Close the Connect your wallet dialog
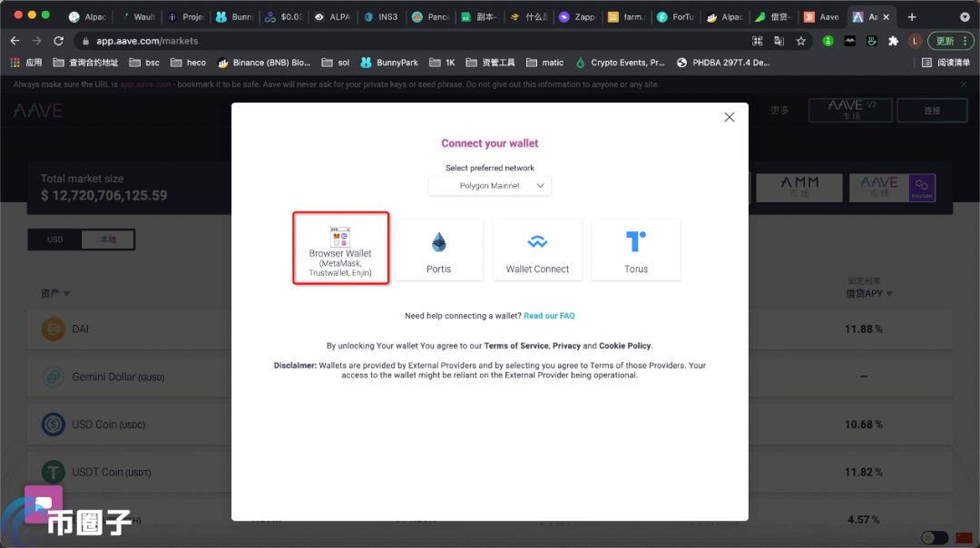This screenshot has width=980, height=548. [x=729, y=117]
